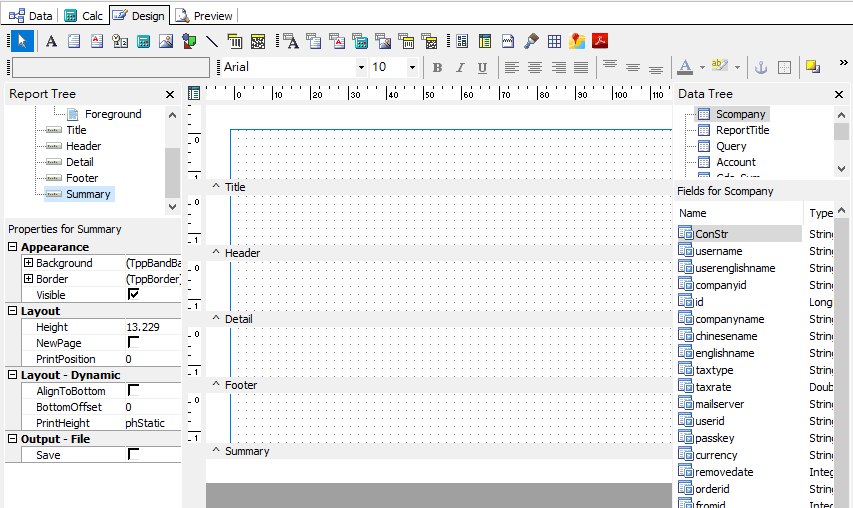The width and height of the screenshot is (853, 508).
Task: Open the font color dropdown arrow
Action: 702,67
